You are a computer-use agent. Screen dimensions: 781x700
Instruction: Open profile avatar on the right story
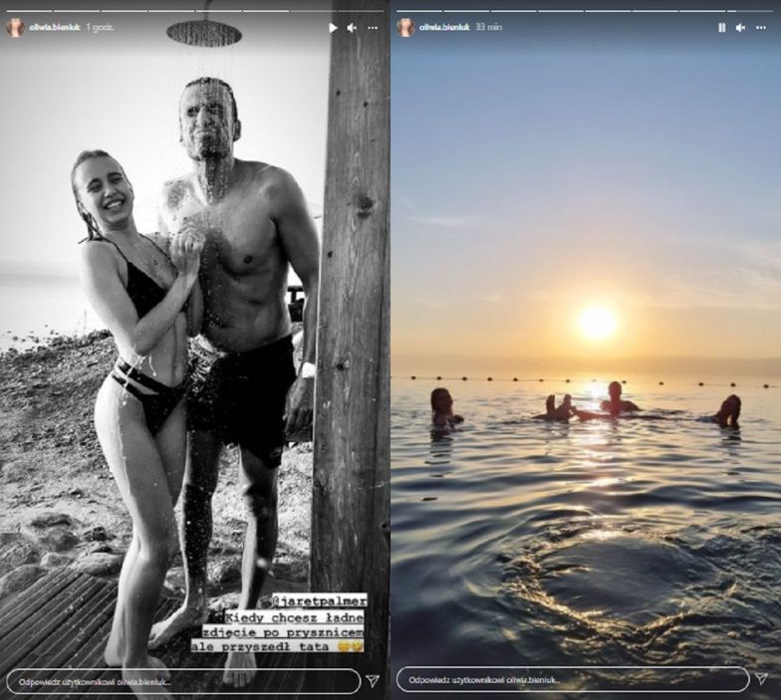point(405,28)
